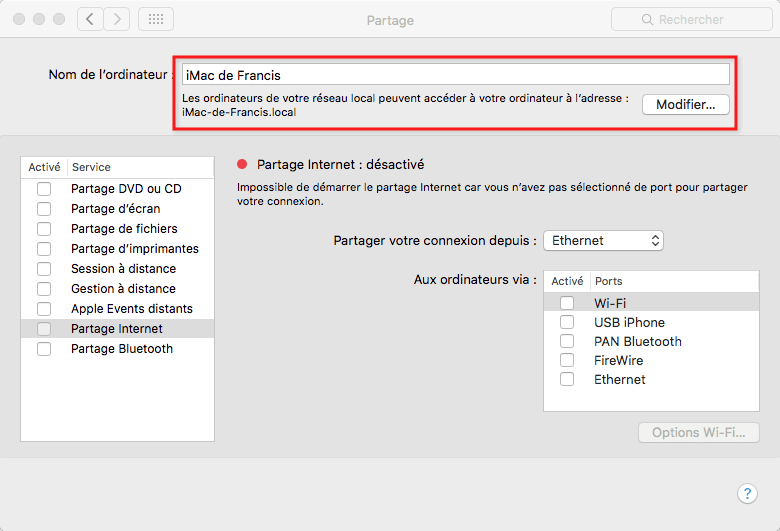Check the Ethernet port checkbox
This screenshot has width=780, height=531.
[567, 379]
